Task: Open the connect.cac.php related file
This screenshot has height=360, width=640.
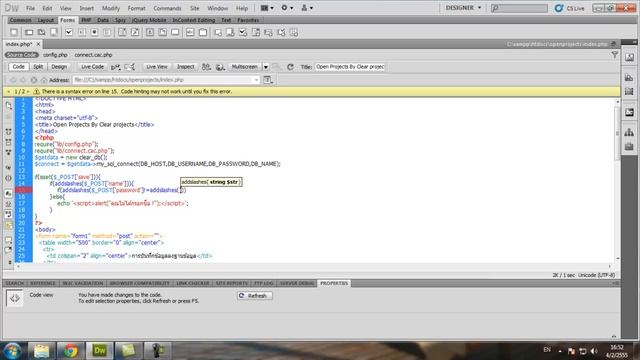Action: pyautogui.click(x=93, y=55)
